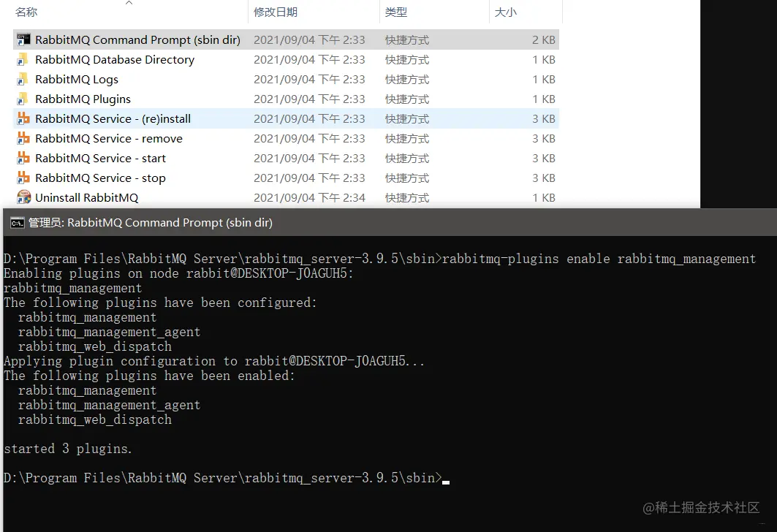Click the started 3 plugins. output line

coord(68,449)
